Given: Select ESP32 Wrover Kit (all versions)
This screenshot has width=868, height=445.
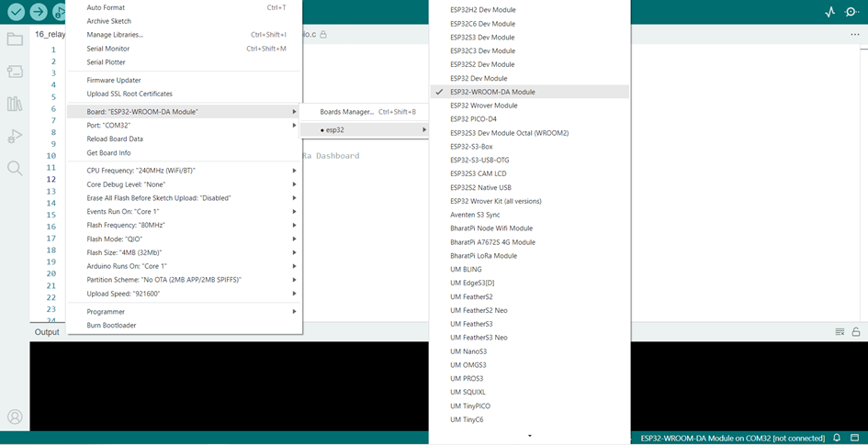Looking at the screenshot, I should pos(530,201).
